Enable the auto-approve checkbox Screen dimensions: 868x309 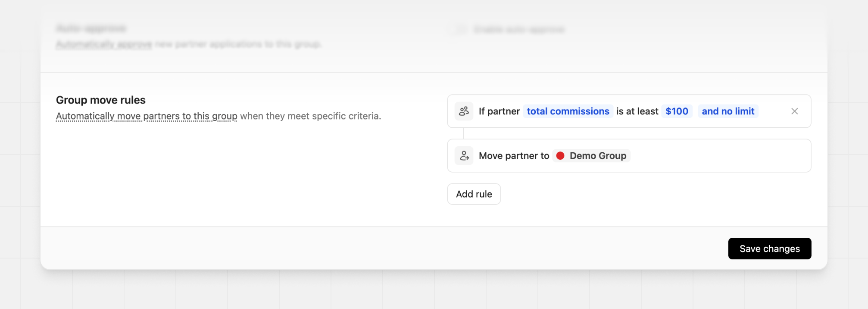(461, 29)
